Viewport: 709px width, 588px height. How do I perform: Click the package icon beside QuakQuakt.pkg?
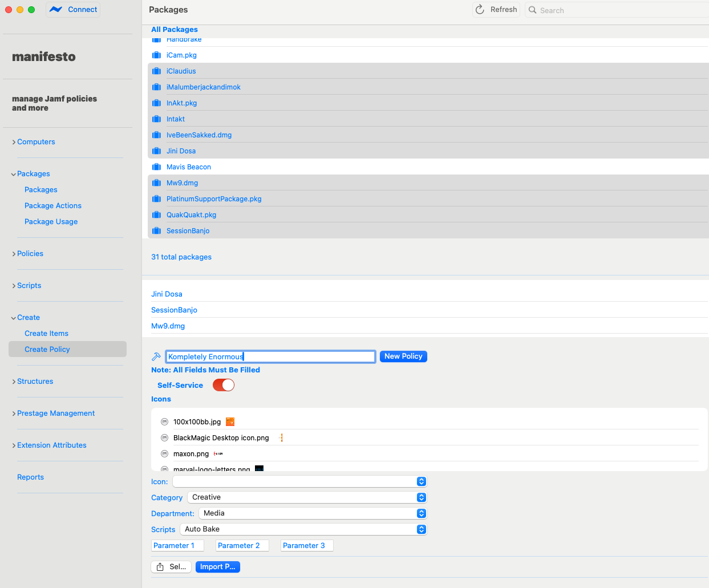tap(156, 215)
